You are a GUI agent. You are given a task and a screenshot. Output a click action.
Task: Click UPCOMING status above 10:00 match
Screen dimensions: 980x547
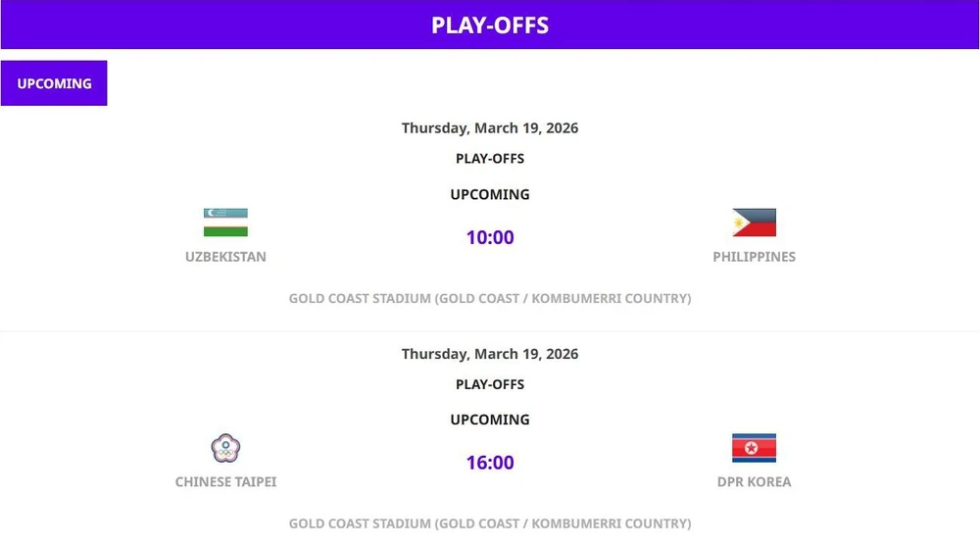[490, 194]
